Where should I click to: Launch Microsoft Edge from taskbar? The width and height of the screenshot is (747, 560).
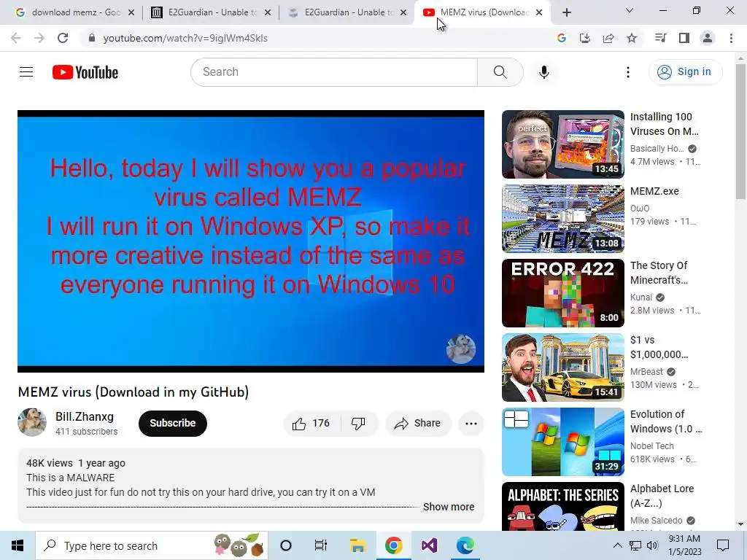coord(465,545)
